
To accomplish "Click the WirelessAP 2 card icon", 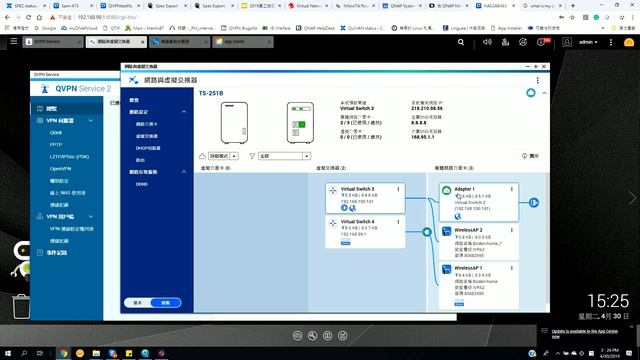I will click(x=447, y=231).
